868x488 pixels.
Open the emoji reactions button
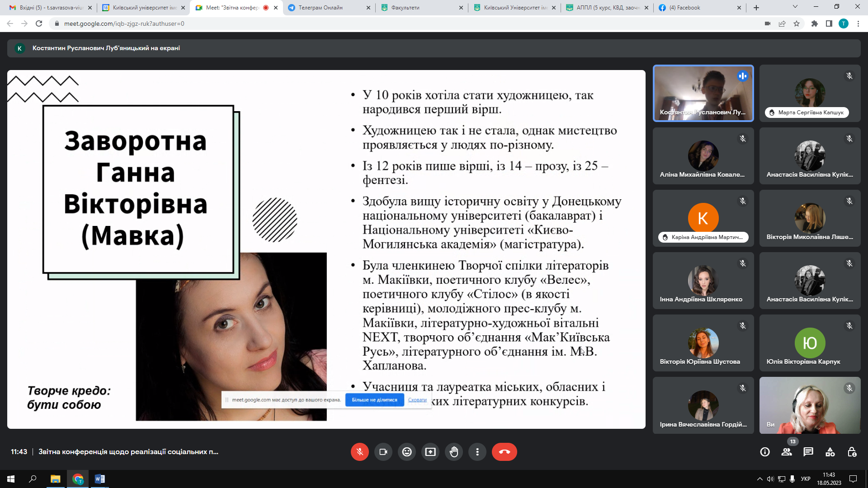tap(407, 452)
